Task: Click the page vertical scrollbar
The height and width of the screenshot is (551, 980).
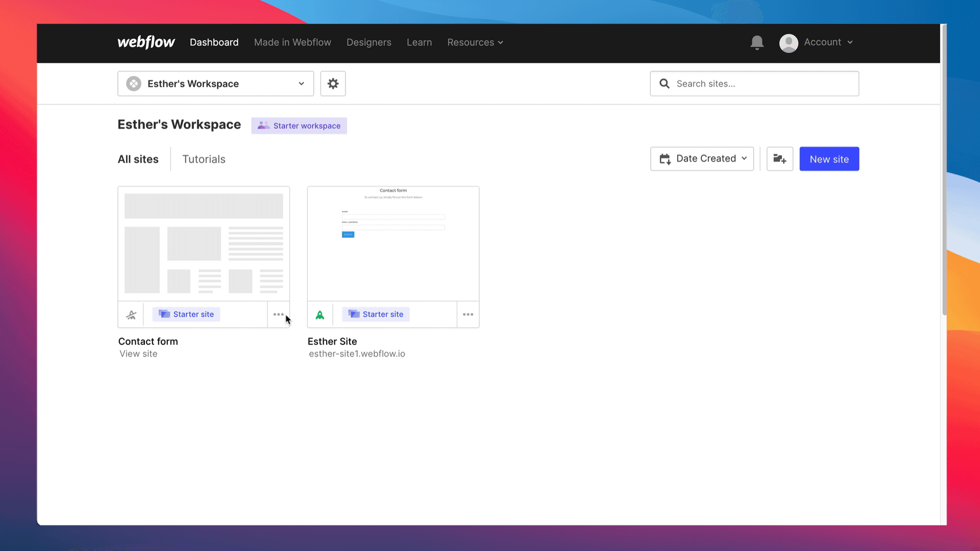Action: 944,170
